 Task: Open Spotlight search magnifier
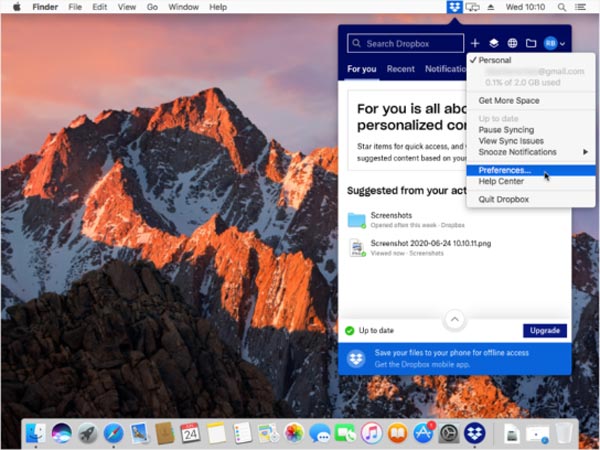[562, 7]
